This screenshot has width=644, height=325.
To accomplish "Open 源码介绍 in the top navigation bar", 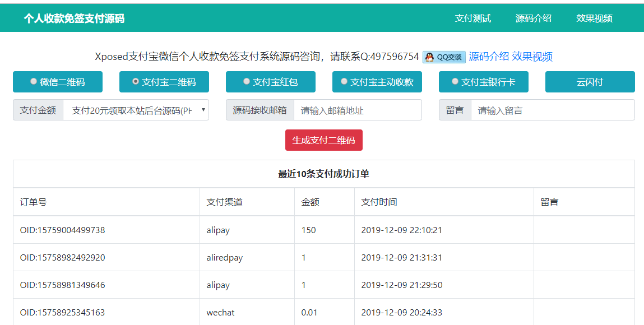I will (534, 18).
